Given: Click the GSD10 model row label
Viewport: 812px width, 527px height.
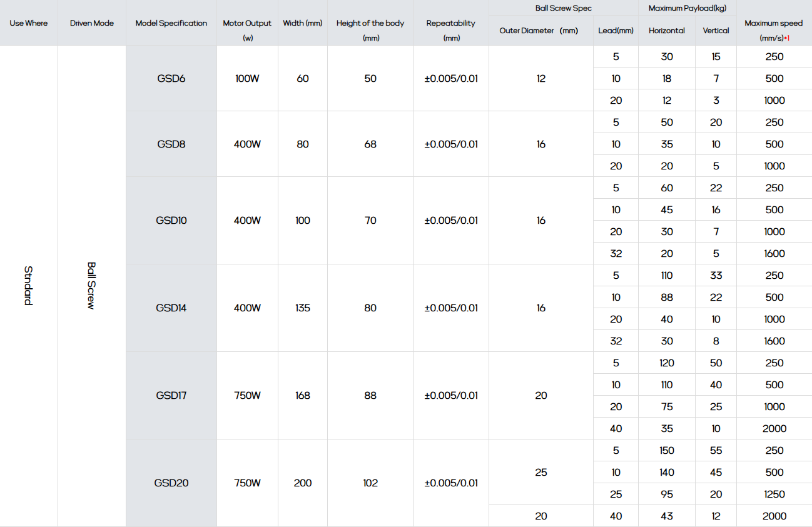Looking at the screenshot, I should [171, 221].
